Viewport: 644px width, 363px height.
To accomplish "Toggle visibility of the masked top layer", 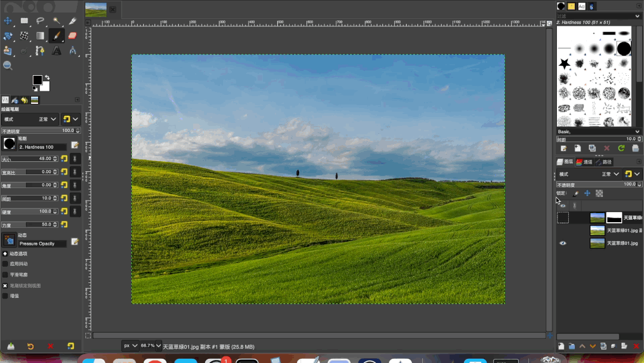I will pyautogui.click(x=563, y=217).
